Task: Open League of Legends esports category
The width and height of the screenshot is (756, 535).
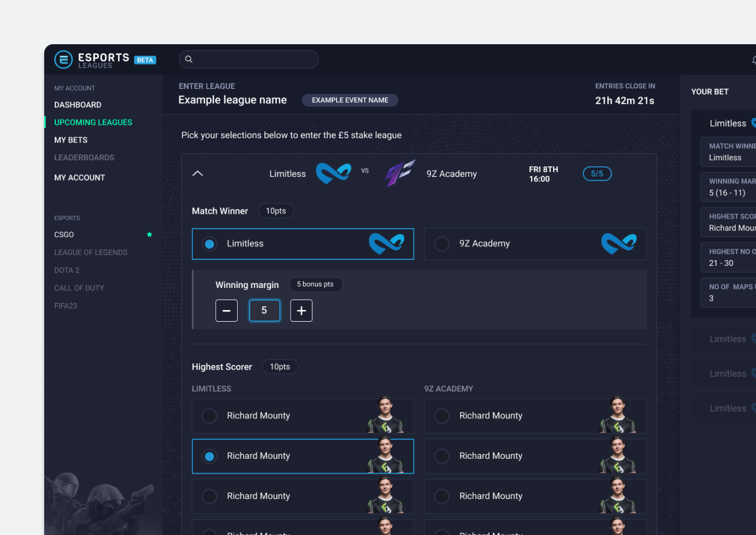Action: pos(91,253)
